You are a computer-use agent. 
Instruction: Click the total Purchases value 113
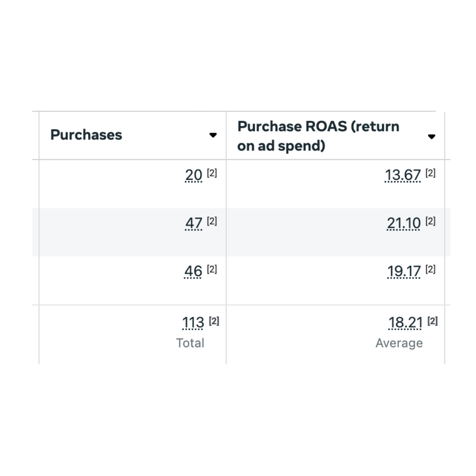[x=192, y=323]
